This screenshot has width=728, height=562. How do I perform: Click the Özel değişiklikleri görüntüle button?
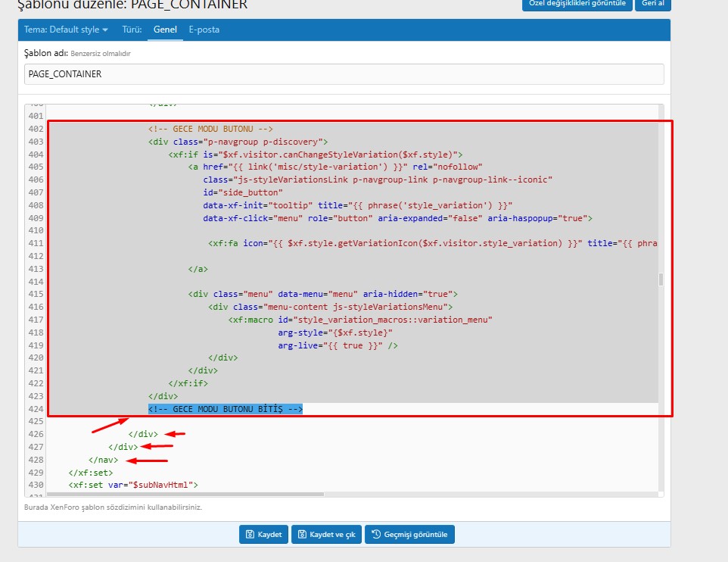577,4
